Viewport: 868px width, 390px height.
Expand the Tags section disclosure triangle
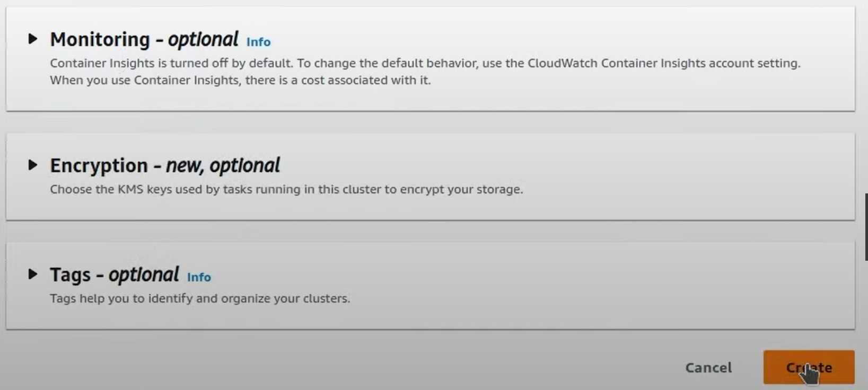33,274
